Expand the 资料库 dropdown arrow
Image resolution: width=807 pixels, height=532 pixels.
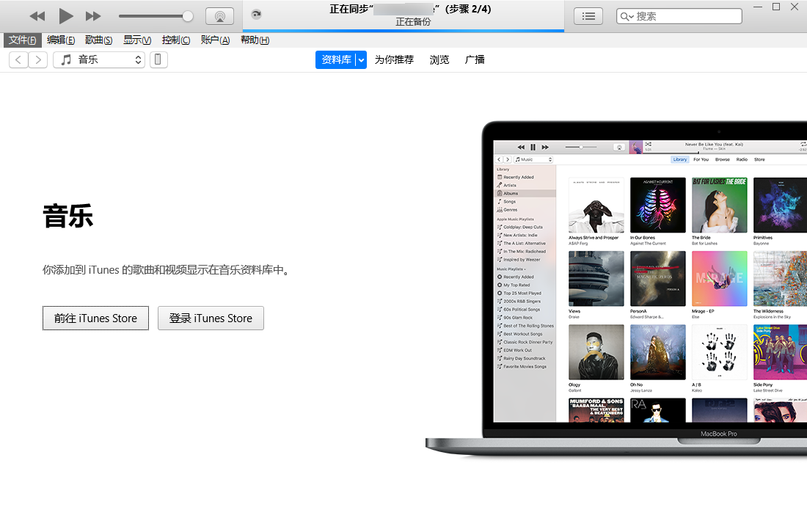point(361,59)
